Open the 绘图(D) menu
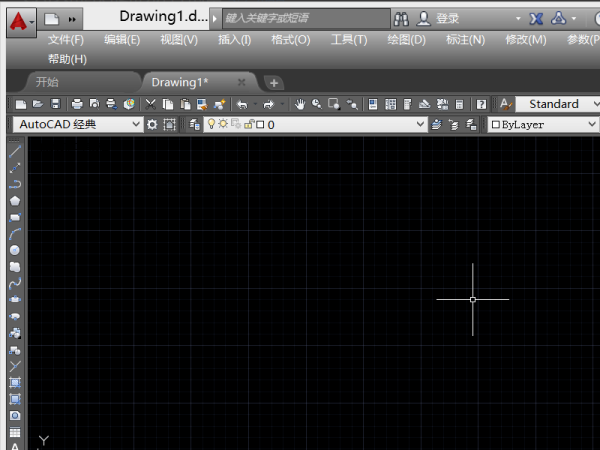This screenshot has height=450, width=600. [x=405, y=40]
